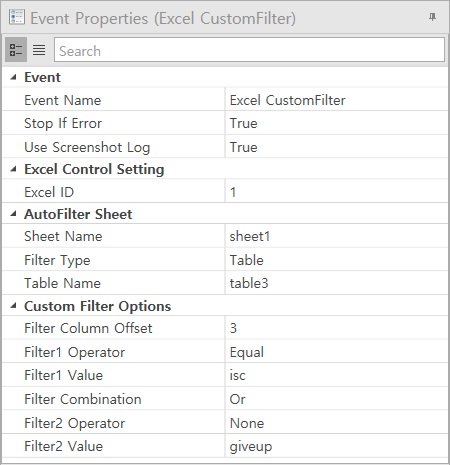
Task: Edit the Excel ID value
Action: [x=336, y=192]
